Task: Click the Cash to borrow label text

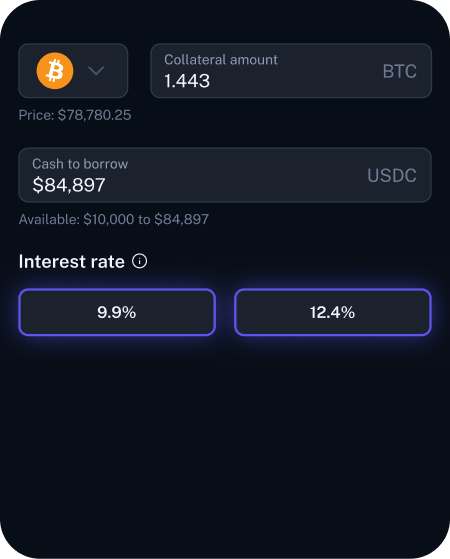Action: pyautogui.click(x=80, y=164)
